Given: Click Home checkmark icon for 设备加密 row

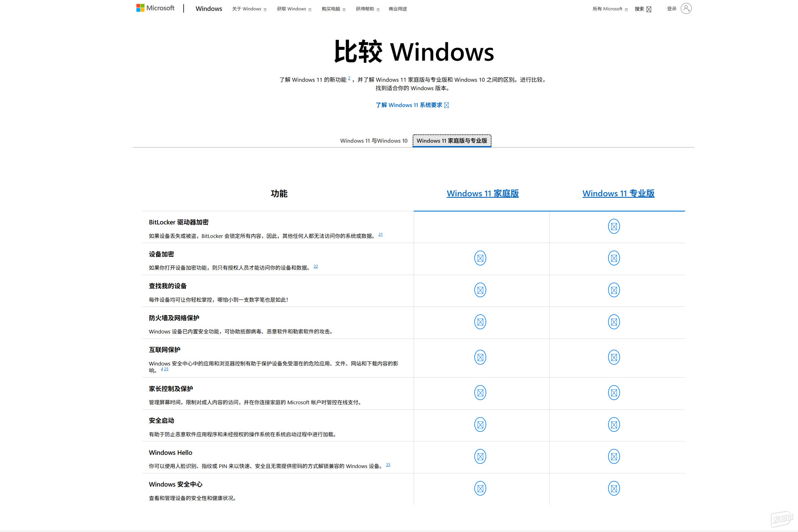Looking at the screenshot, I should pos(480,258).
